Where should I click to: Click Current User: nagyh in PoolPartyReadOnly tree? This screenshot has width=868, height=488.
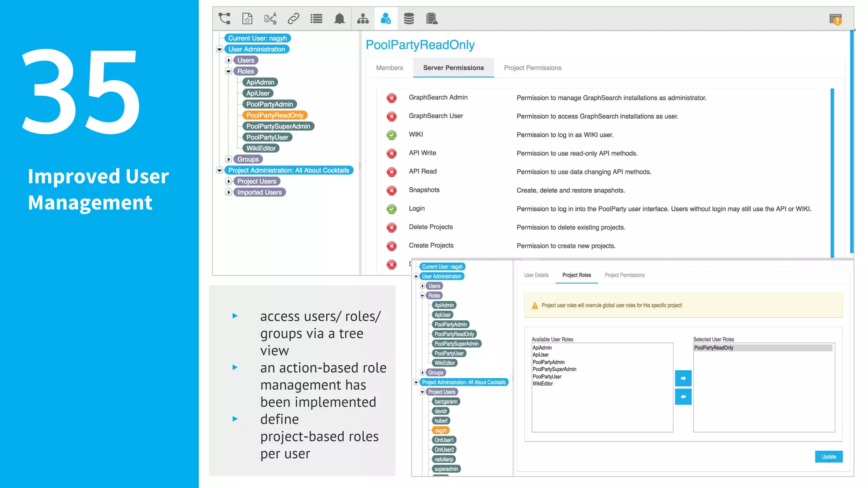click(257, 38)
